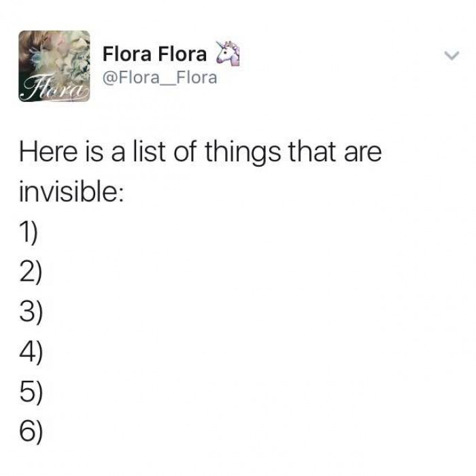Click list item number 2)
476x476 pixels.
pos(31,271)
